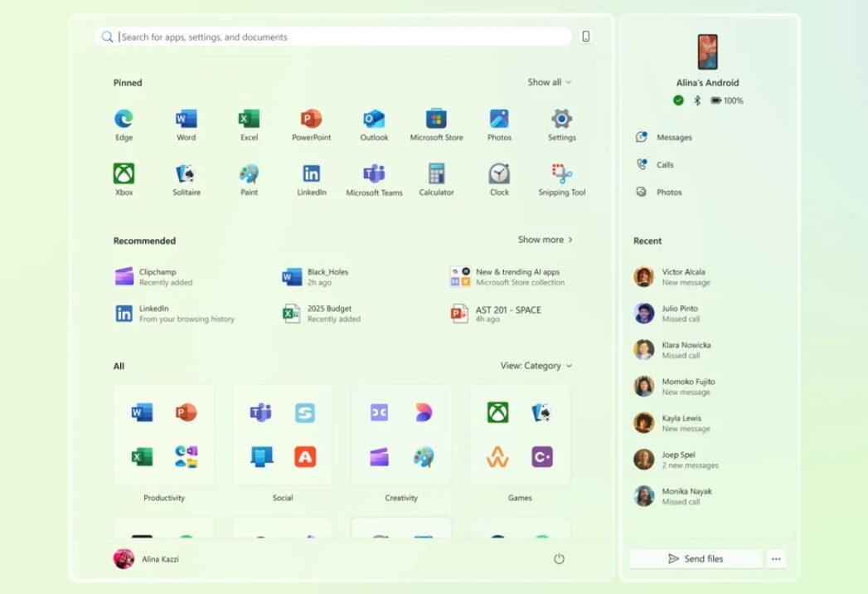The height and width of the screenshot is (594, 868).
Task: Open Victor Alcala's new message
Action: pyautogui.click(x=672, y=276)
